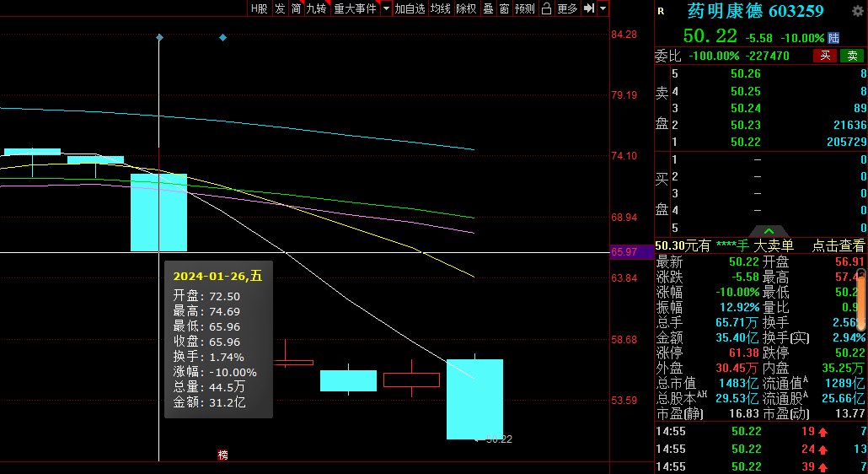This screenshot has height=474, width=868.
Task: Click the trade tick row with volume 24
Action: (x=761, y=449)
